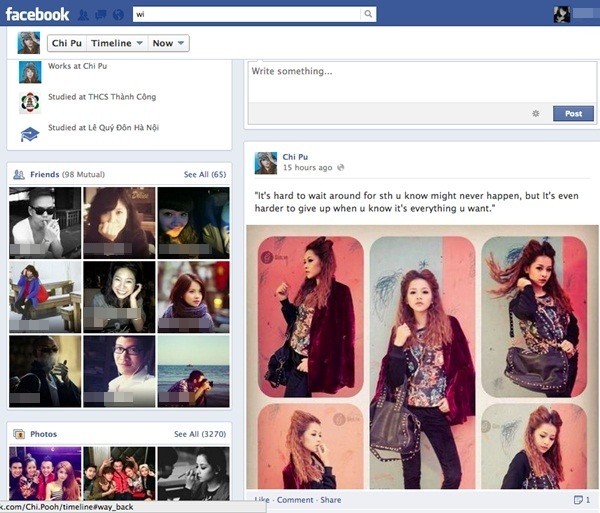
Task: Click the Chi Pu name button in header
Action: (x=67, y=43)
